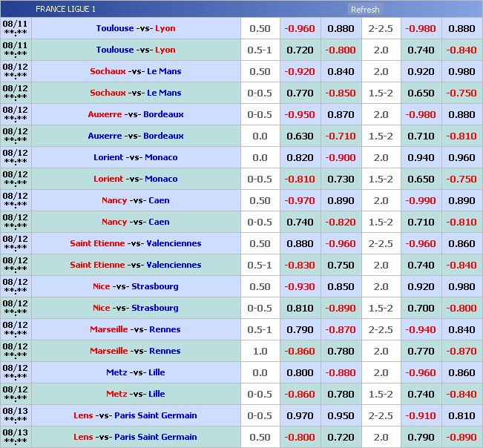The height and width of the screenshot is (448, 483).
Task: Click the Refresh button in the header
Action: (x=364, y=10)
